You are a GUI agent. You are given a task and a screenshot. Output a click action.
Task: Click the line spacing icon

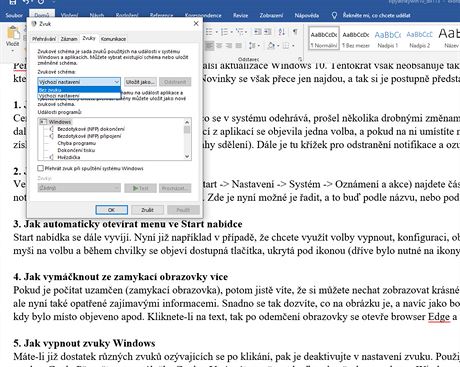252,45
